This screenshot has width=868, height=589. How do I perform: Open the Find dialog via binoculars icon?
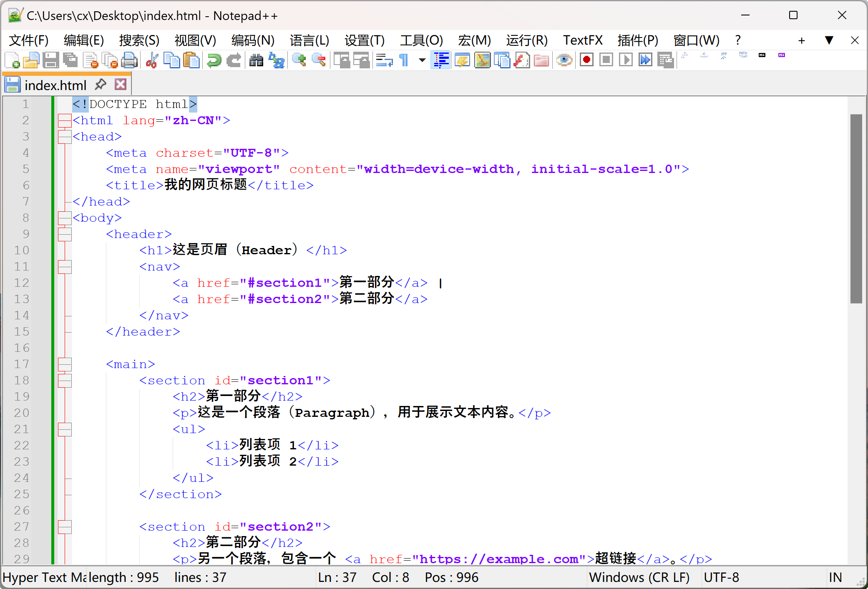(x=256, y=60)
